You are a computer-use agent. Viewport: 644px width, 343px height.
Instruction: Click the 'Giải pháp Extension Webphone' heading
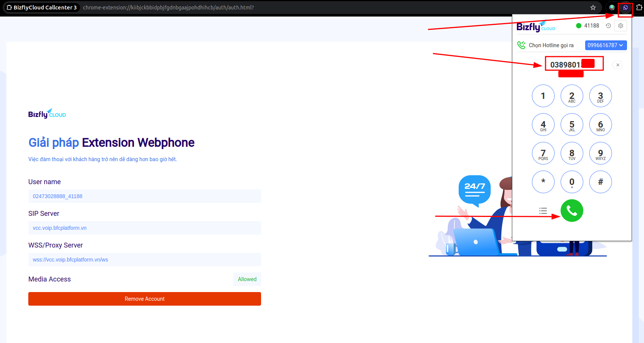click(112, 143)
